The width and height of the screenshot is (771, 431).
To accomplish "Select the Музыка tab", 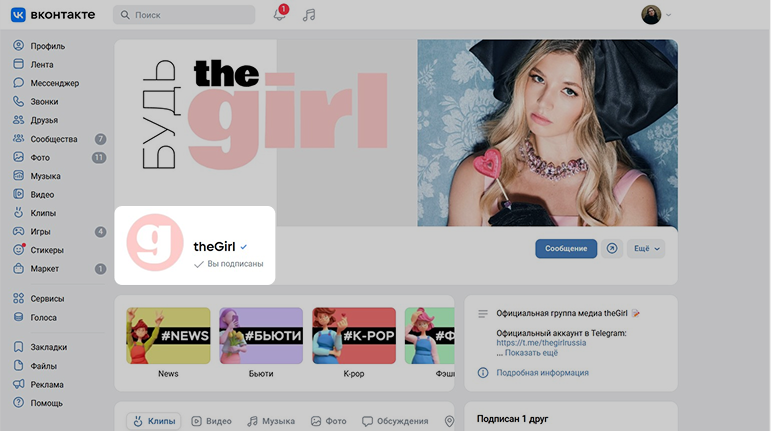I will point(271,421).
